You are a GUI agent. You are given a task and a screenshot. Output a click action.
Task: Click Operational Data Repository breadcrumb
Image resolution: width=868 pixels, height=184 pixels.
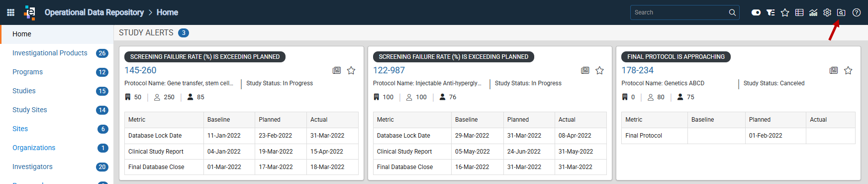pos(94,12)
